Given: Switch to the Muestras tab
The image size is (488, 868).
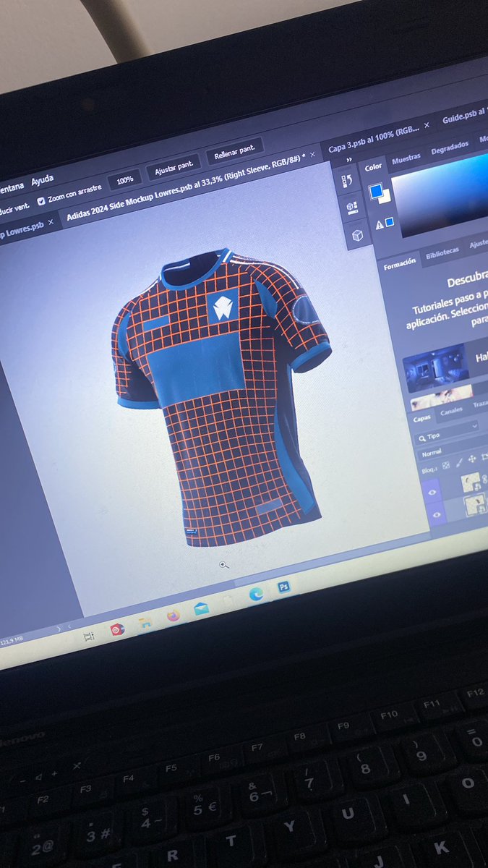Looking at the screenshot, I should (406, 159).
